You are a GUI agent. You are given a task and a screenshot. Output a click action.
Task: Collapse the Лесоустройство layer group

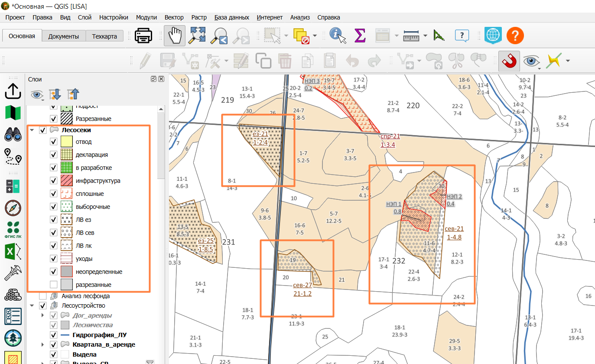point(32,305)
